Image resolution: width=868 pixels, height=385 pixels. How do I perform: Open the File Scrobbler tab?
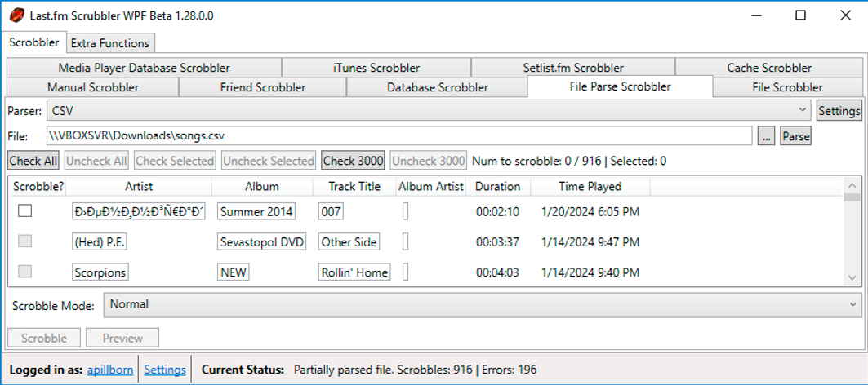click(787, 87)
